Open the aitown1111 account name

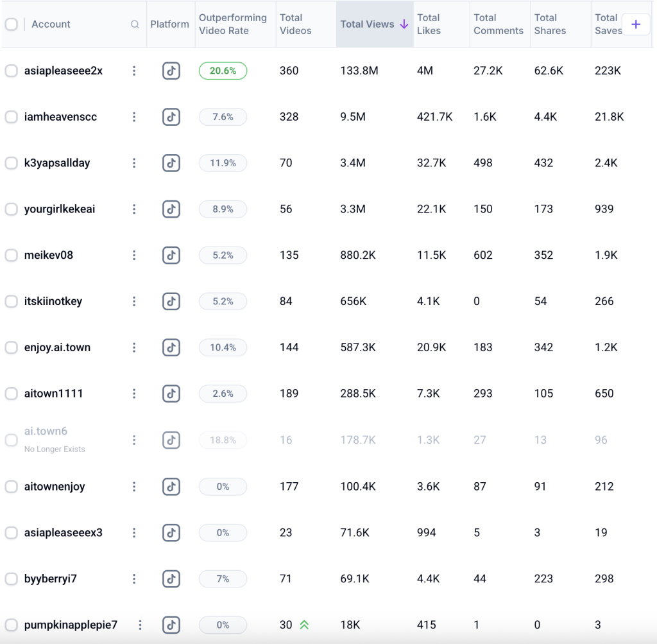54,394
